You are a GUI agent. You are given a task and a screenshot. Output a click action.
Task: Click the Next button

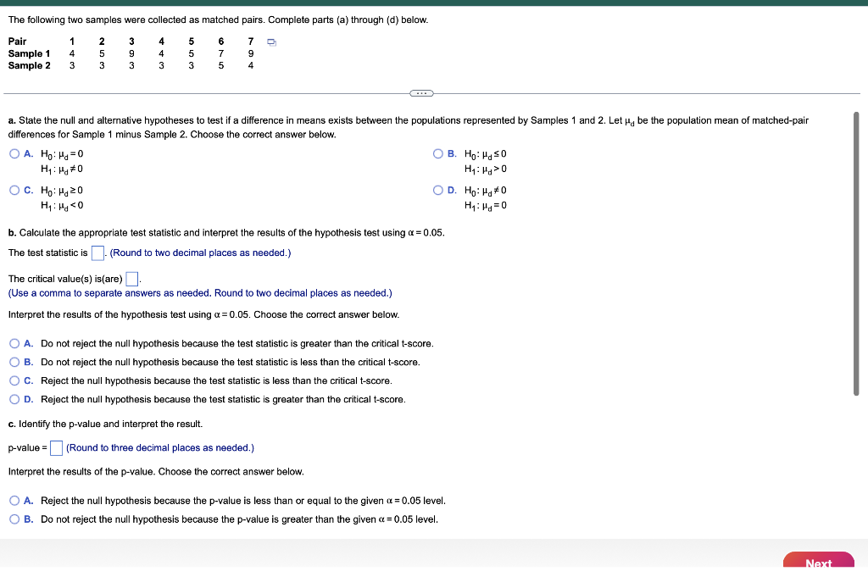[x=819, y=560]
